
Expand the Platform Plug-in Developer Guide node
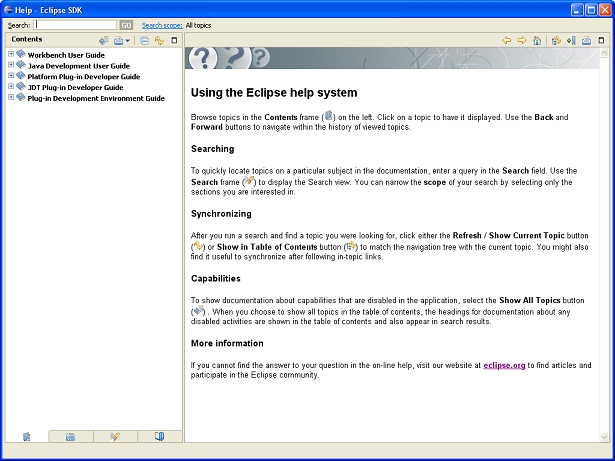(x=11, y=76)
